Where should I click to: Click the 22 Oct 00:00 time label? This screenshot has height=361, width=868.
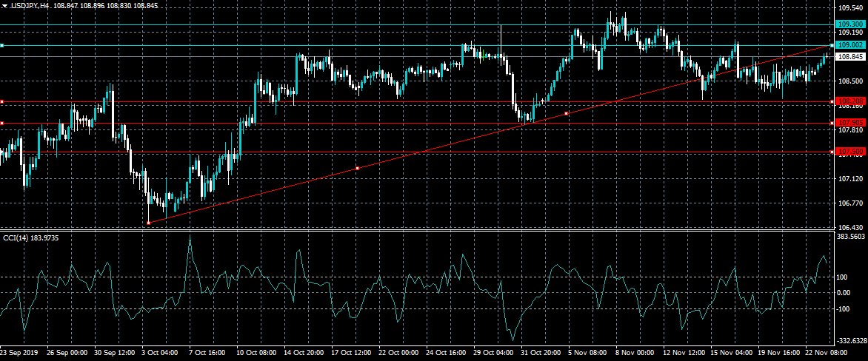pos(400,352)
